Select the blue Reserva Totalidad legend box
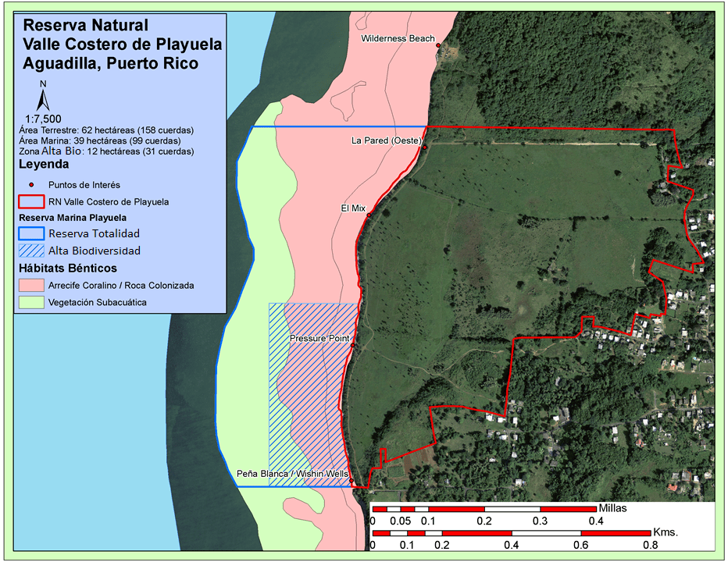 [x=31, y=233]
